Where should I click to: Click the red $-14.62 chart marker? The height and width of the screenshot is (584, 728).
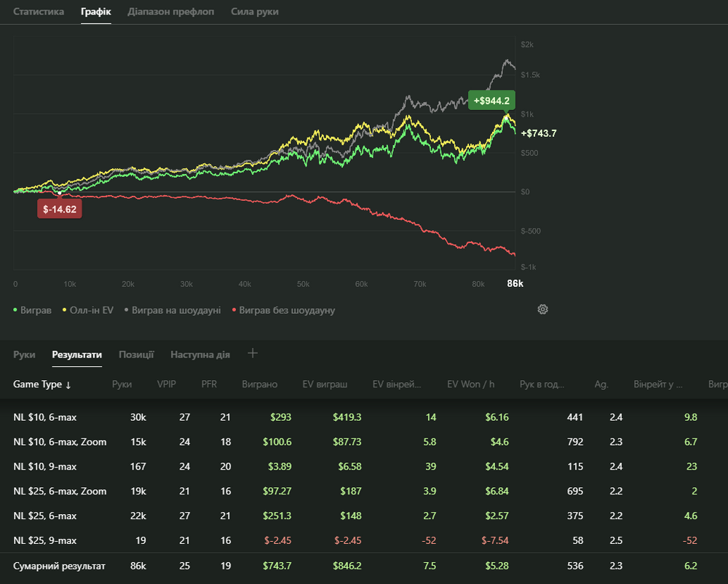tap(60, 209)
